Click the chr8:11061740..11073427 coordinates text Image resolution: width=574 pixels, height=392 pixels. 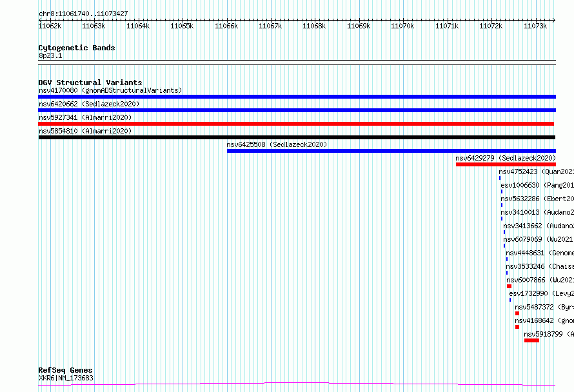click(83, 14)
